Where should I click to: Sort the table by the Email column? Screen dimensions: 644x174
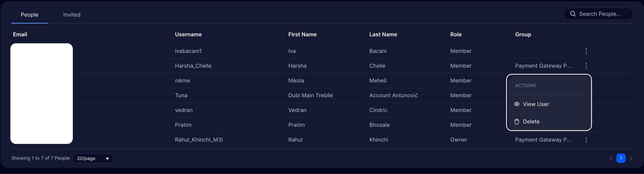click(20, 34)
